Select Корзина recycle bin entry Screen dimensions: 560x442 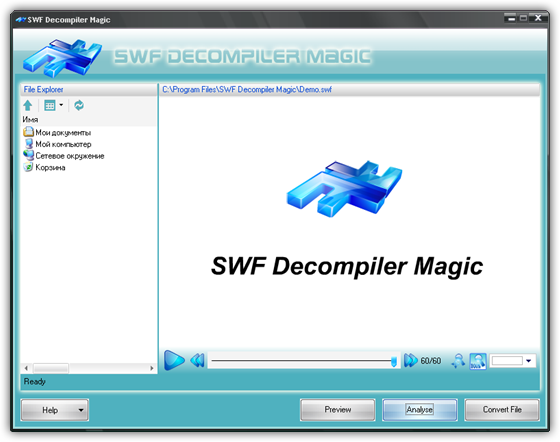coord(50,167)
